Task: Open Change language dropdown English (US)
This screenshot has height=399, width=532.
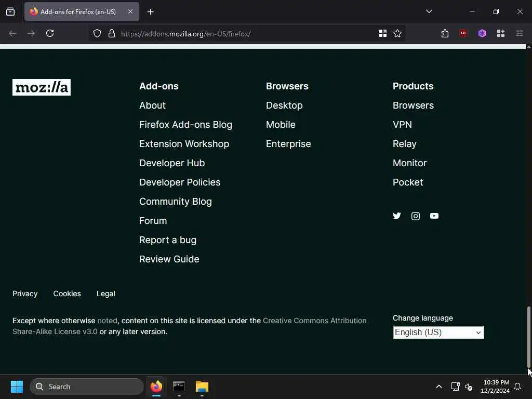Action: (438, 332)
